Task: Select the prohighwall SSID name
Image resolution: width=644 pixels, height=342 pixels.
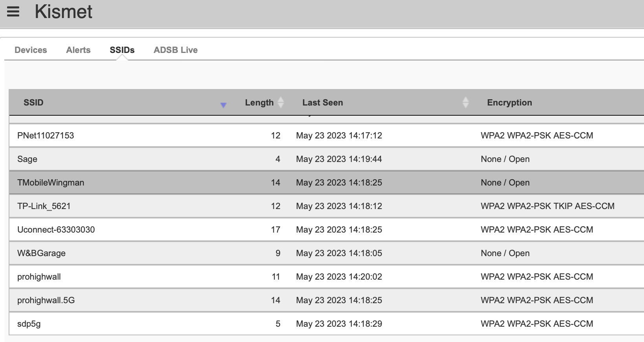Action: [39, 277]
